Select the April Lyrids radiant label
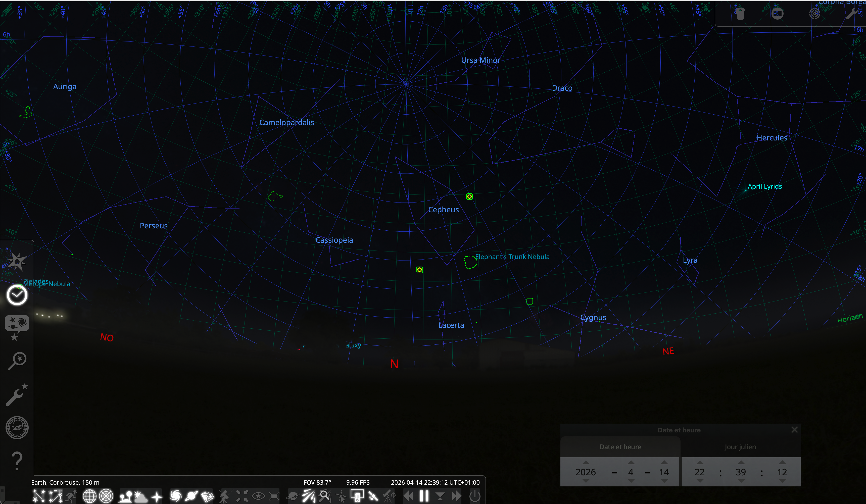 pos(765,186)
